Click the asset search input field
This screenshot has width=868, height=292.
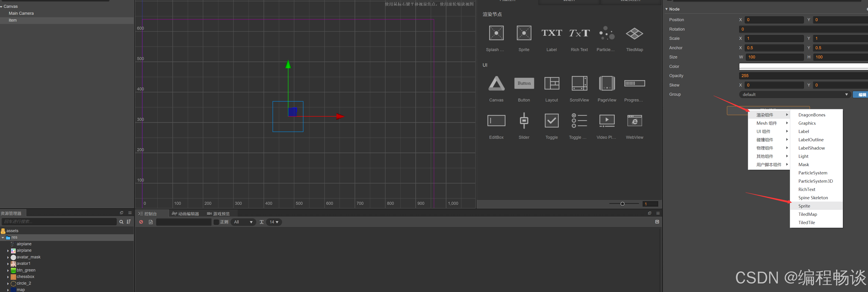click(x=59, y=222)
